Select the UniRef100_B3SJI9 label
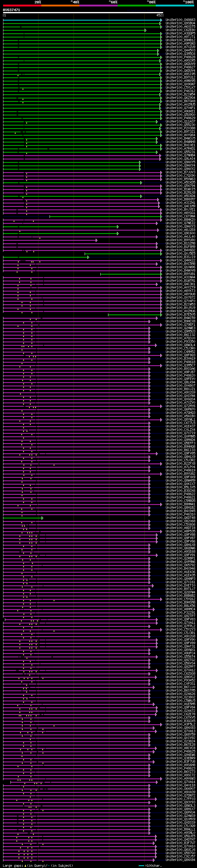 point(180,257)
